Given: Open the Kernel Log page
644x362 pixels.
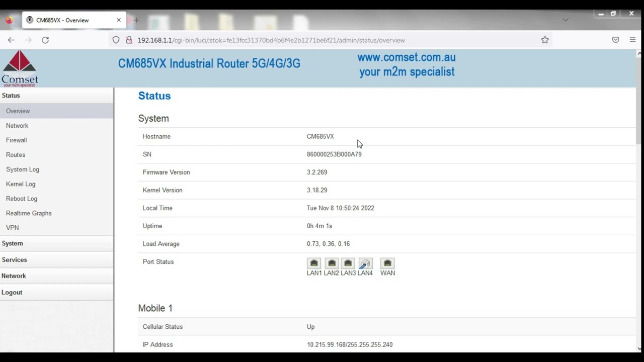Looking at the screenshot, I should (x=21, y=184).
